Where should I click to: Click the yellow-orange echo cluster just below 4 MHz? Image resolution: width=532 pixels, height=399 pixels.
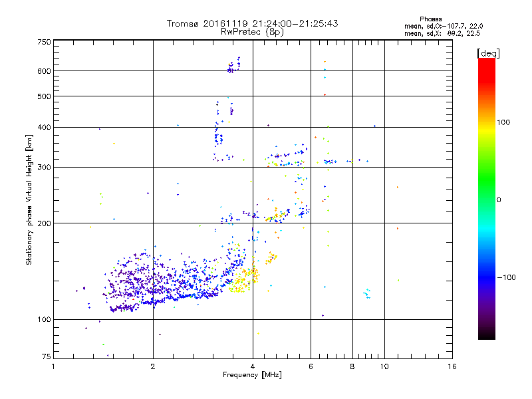(243, 280)
